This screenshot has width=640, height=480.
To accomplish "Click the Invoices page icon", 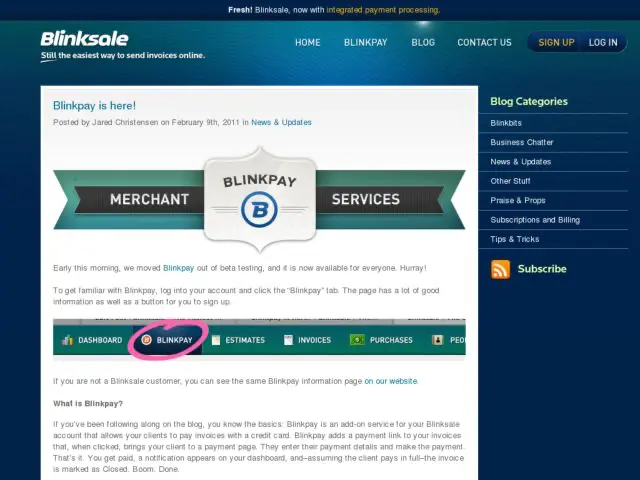I will click(x=288, y=340).
